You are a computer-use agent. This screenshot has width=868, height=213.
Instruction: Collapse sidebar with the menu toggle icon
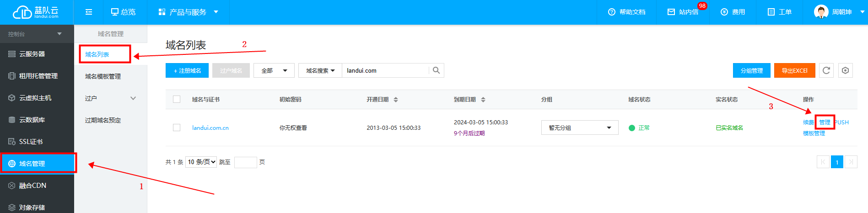[89, 12]
